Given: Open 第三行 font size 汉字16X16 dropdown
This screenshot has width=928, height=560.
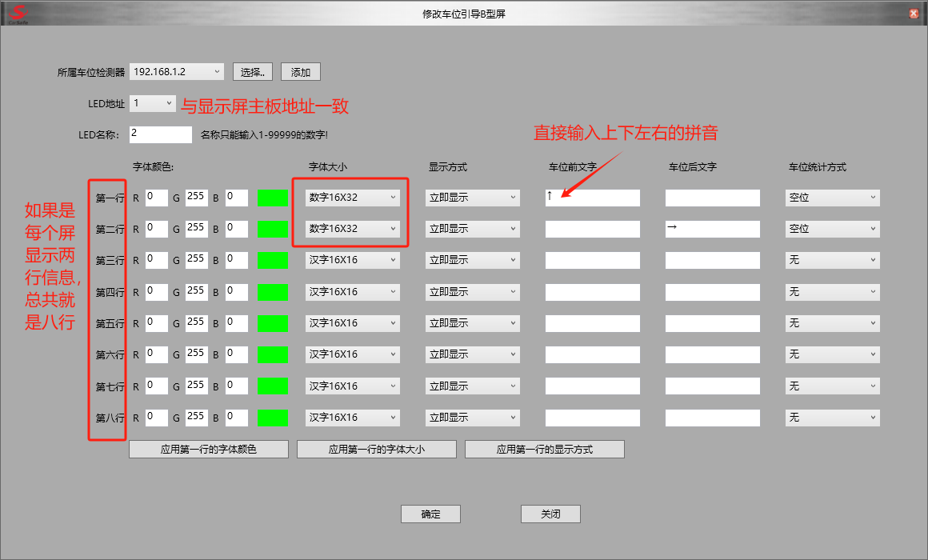Looking at the screenshot, I should pos(353,260).
